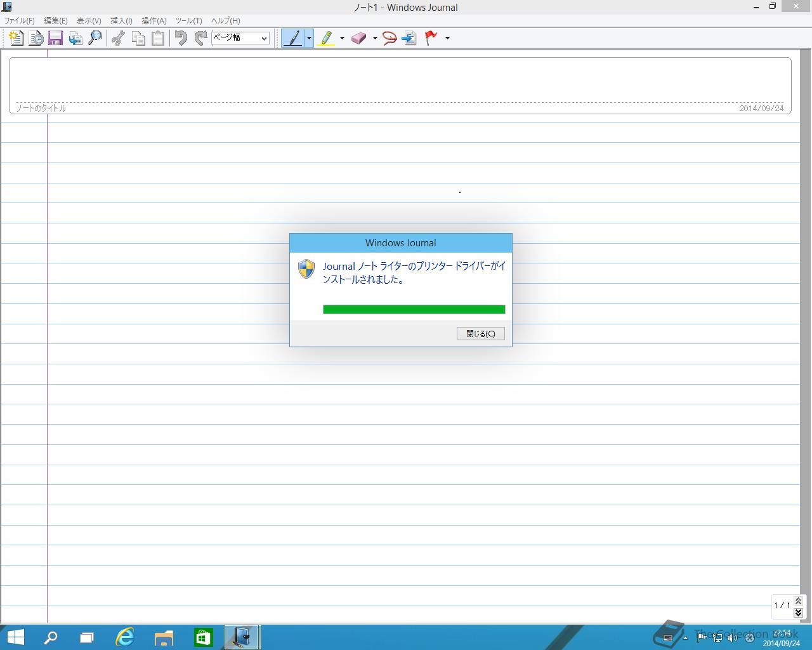
Task: Open volume speaker tray icon
Action: click(x=733, y=638)
